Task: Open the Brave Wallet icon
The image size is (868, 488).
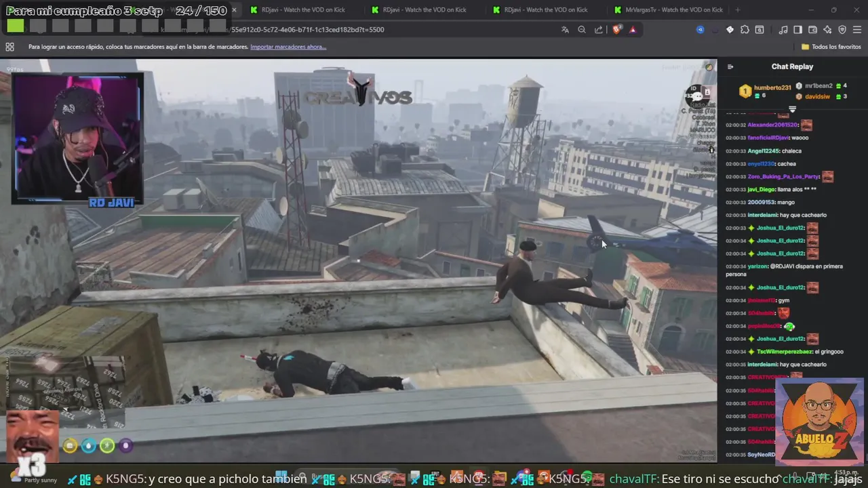Action: point(813,30)
